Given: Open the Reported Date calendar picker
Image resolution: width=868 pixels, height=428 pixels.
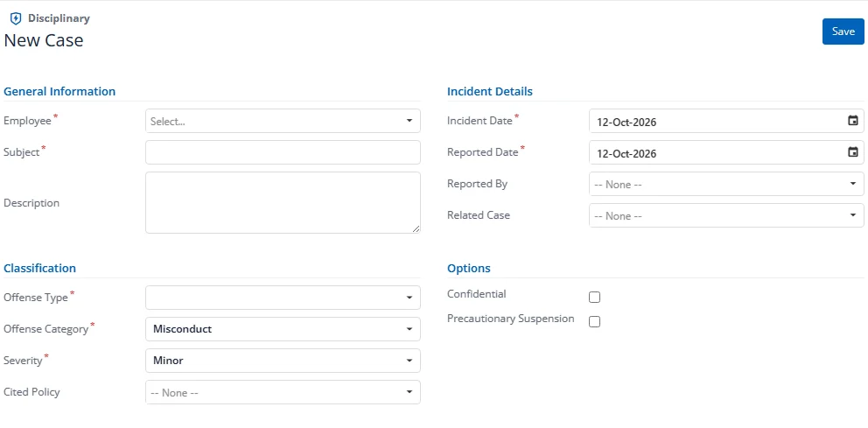Looking at the screenshot, I should [853, 152].
